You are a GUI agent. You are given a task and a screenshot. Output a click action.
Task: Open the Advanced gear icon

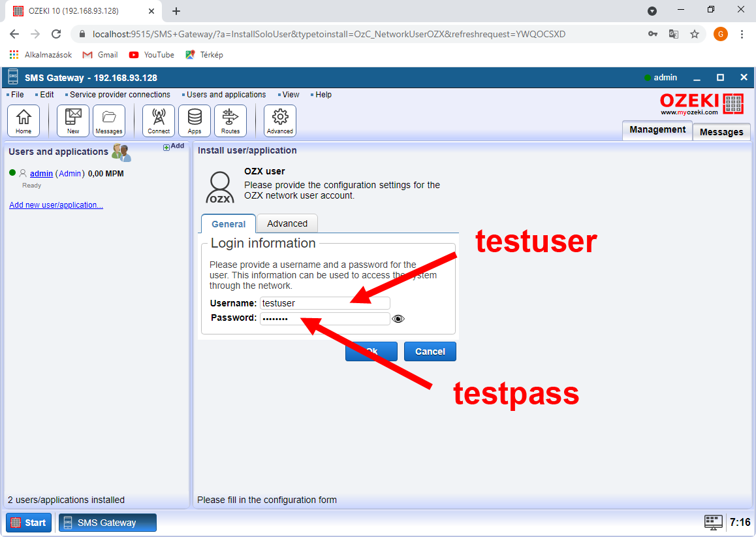279,121
